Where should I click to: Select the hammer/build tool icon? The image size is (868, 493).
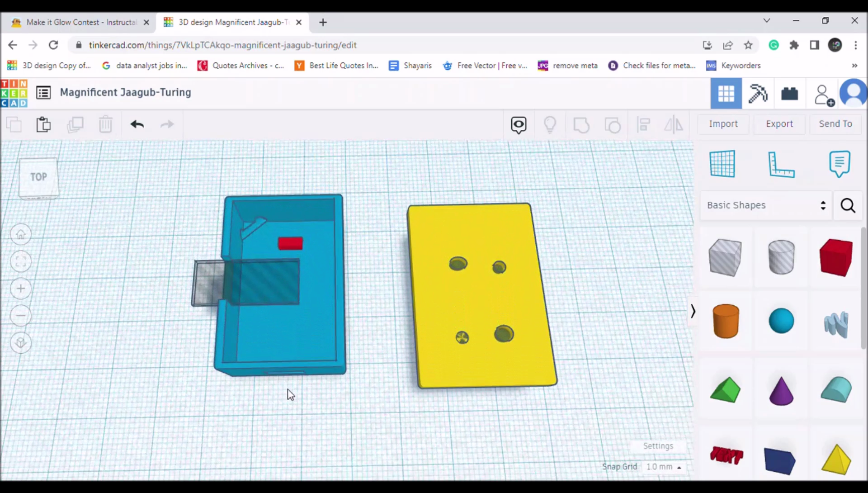(757, 93)
